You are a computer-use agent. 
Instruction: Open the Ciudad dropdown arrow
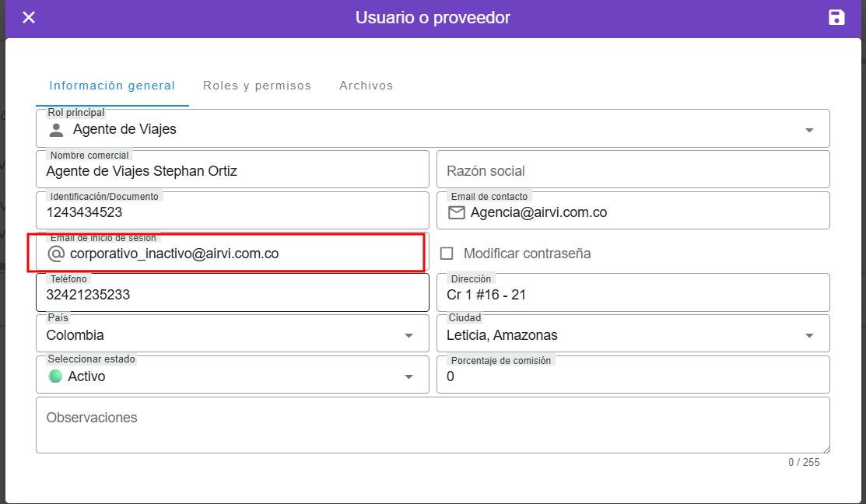[x=809, y=336]
